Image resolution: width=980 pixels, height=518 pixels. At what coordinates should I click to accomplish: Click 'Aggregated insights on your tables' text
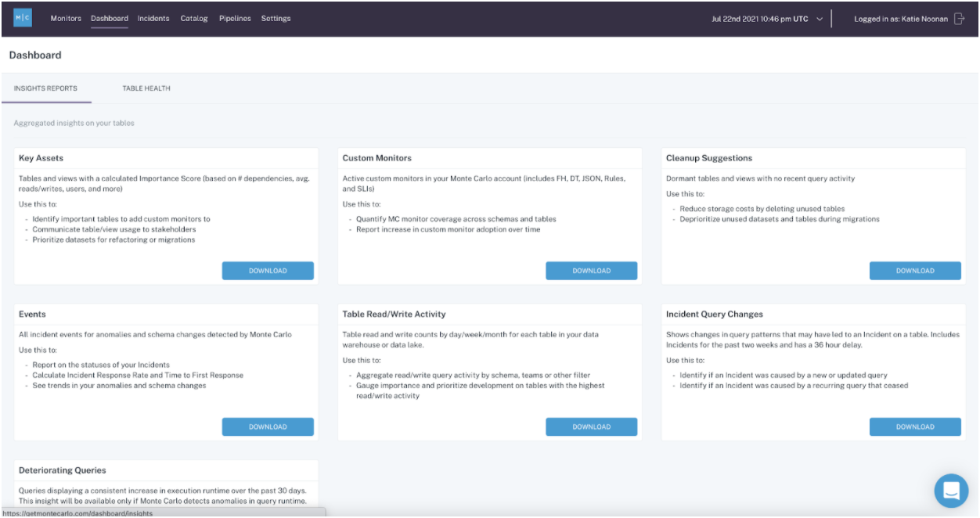point(74,124)
